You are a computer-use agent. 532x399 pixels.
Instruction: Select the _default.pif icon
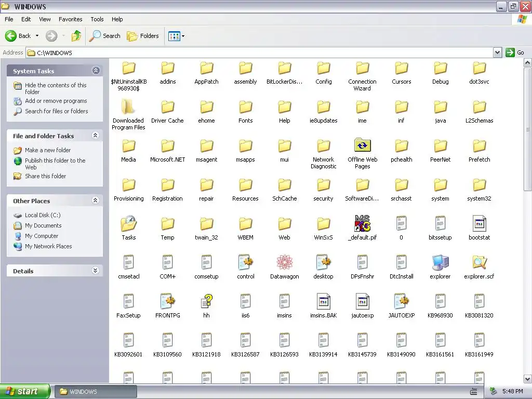(x=362, y=223)
